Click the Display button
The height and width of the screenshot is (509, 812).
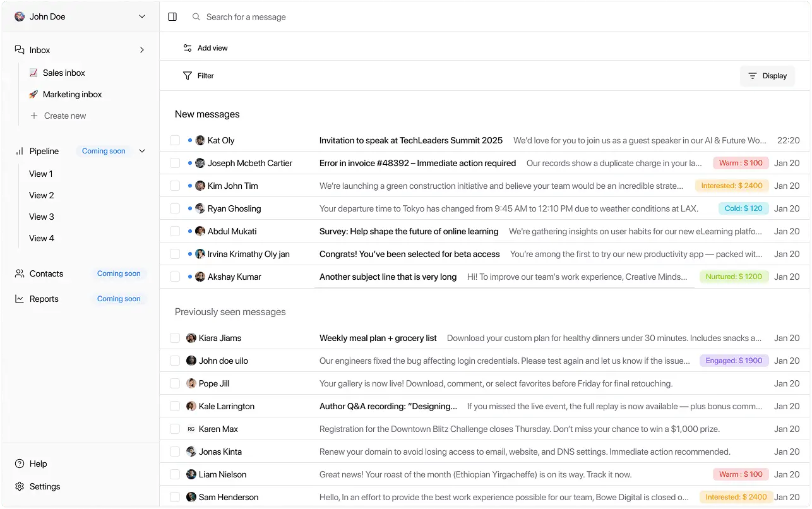767,76
